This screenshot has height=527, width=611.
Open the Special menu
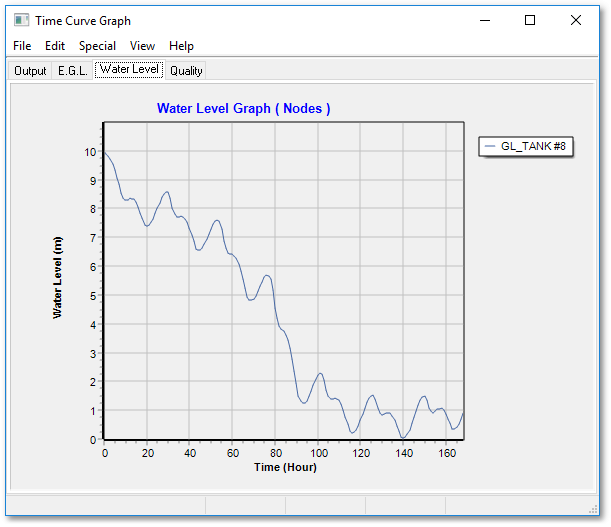click(97, 46)
